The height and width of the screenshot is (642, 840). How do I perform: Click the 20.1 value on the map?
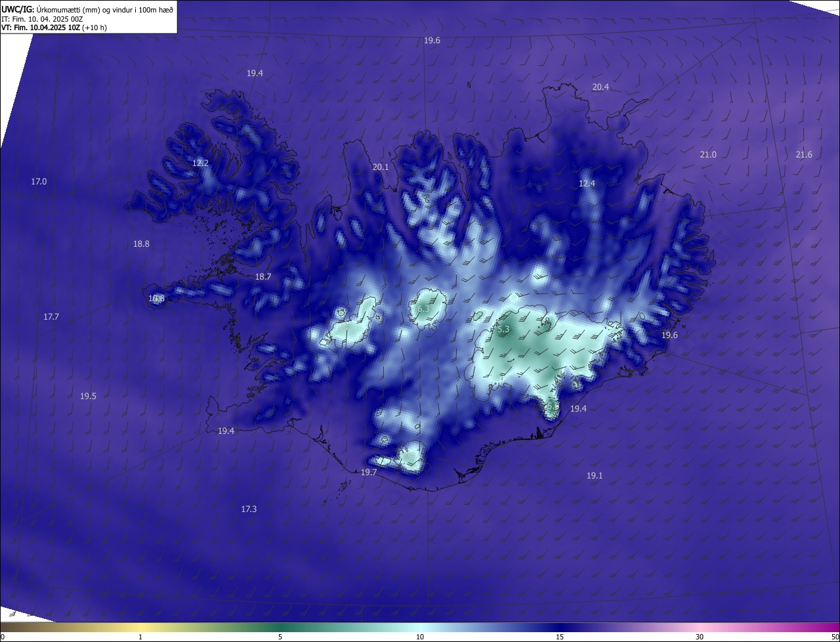[x=381, y=167]
